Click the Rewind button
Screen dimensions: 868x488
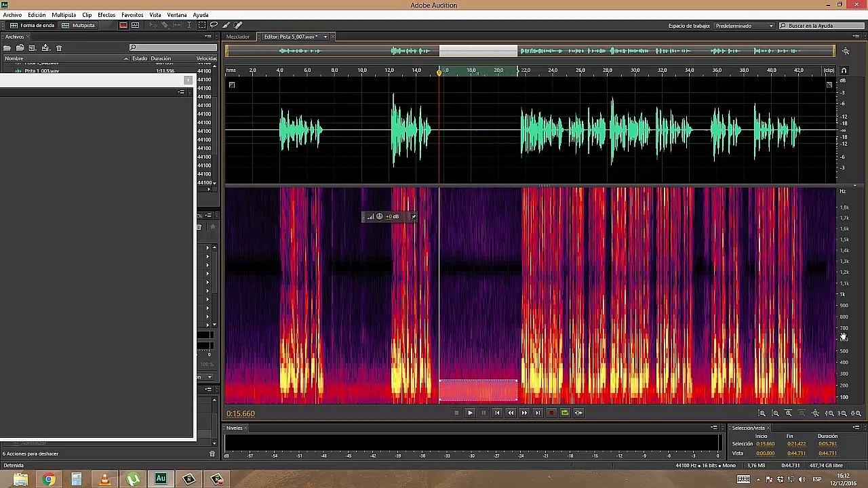click(x=511, y=413)
